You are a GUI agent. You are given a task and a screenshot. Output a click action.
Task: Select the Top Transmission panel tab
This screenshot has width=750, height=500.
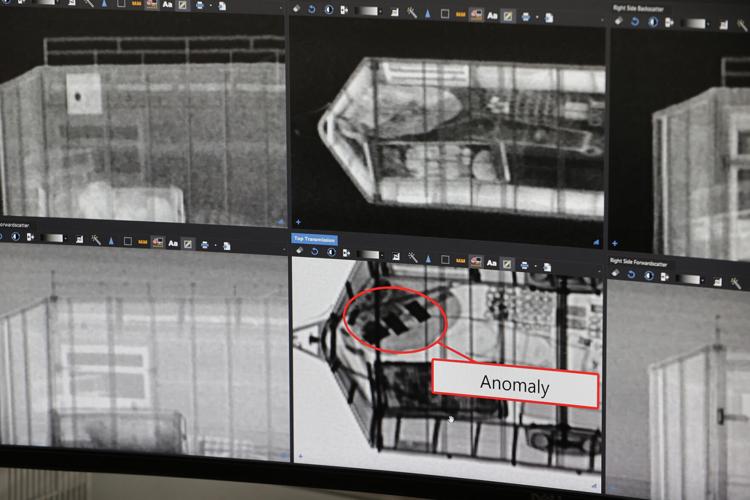click(x=314, y=238)
